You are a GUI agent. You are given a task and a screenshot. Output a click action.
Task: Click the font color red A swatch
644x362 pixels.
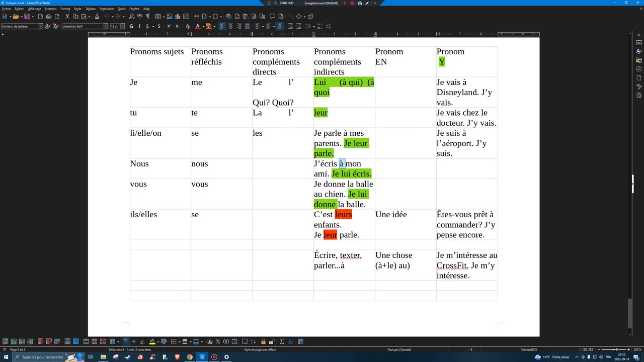tap(198, 26)
